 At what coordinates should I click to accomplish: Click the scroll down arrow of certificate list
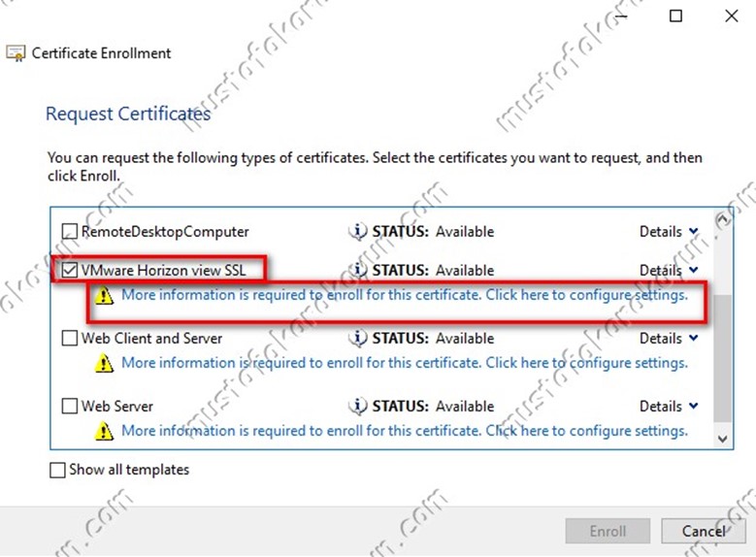[722, 439]
